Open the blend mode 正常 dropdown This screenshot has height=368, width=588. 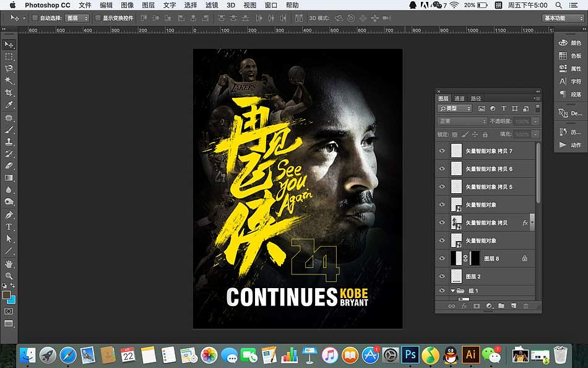pyautogui.click(x=462, y=121)
